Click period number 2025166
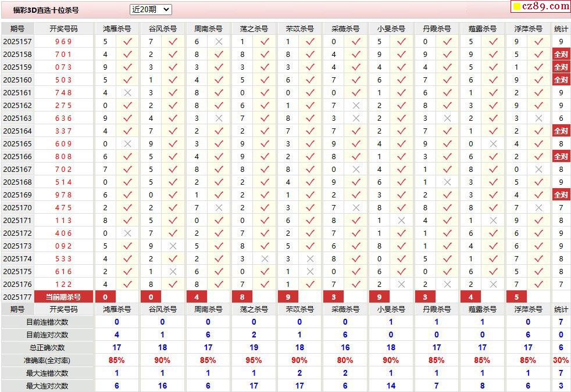The image size is (571, 392). pyautogui.click(x=17, y=157)
